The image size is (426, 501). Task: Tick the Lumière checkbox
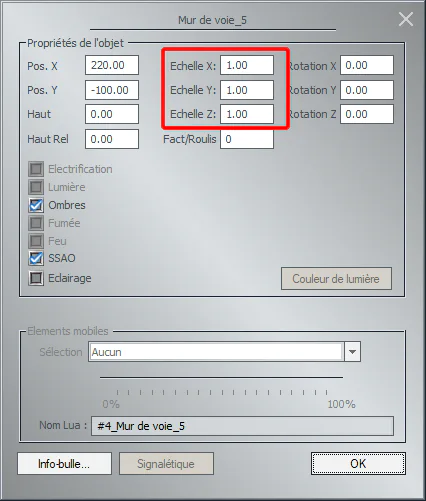(36, 187)
